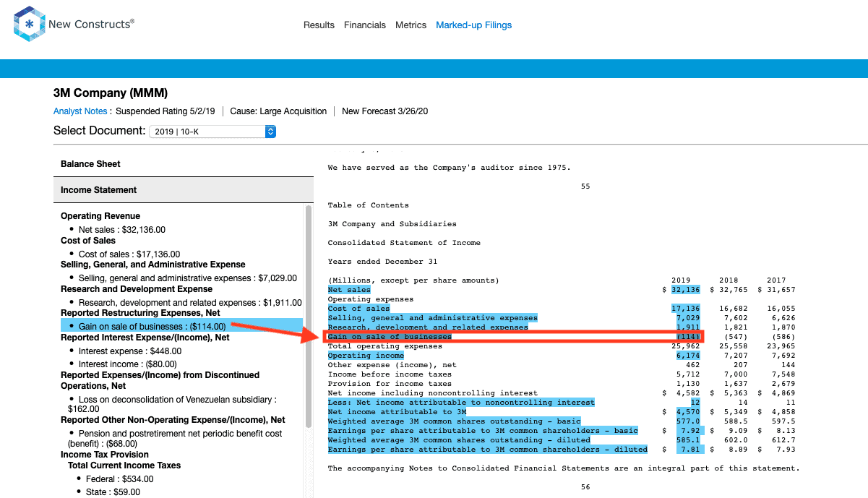The width and height of the screenshot is (868, 498).
Task: Click the filing line 'Gain on sale of businesses'
Action: [390, 337]
